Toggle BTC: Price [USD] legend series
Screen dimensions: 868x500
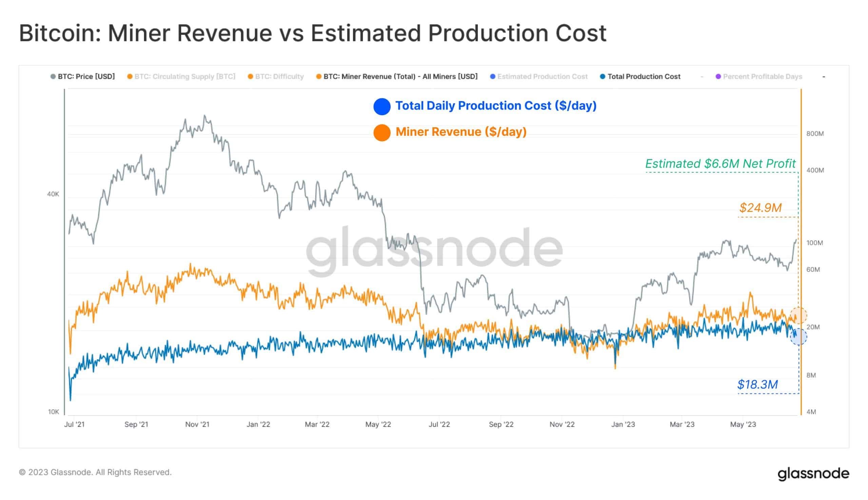(83, 77)
